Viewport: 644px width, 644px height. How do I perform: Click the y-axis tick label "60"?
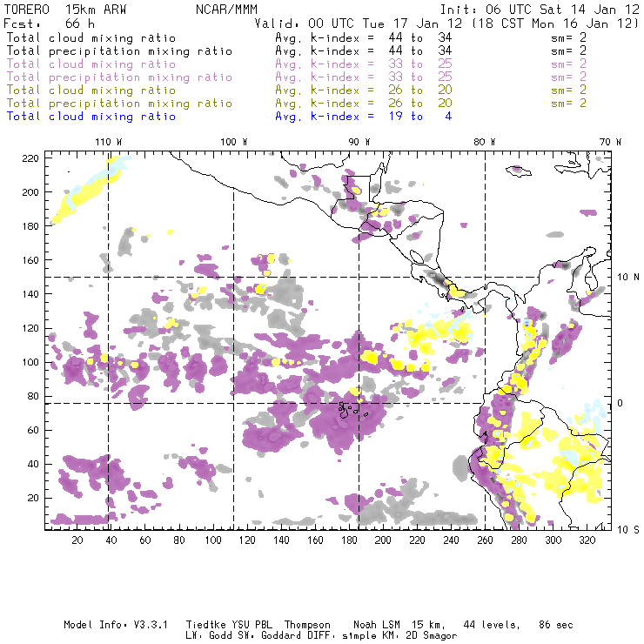(33, 430)
